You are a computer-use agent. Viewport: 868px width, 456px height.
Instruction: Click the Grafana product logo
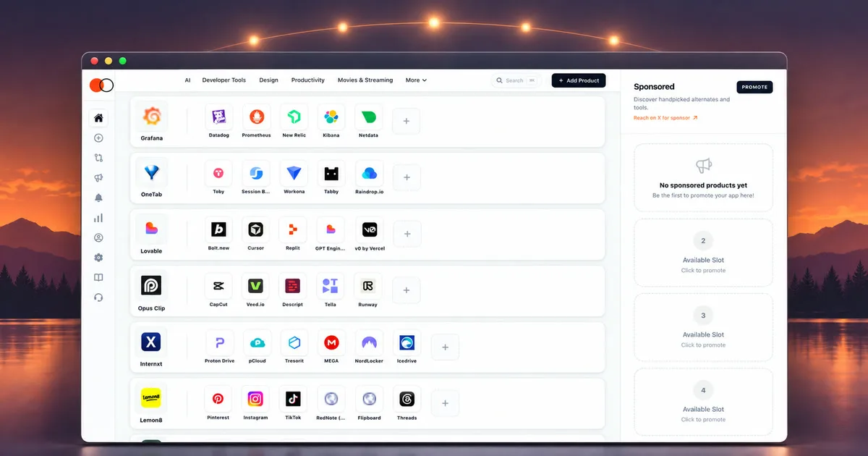[152, 116]
